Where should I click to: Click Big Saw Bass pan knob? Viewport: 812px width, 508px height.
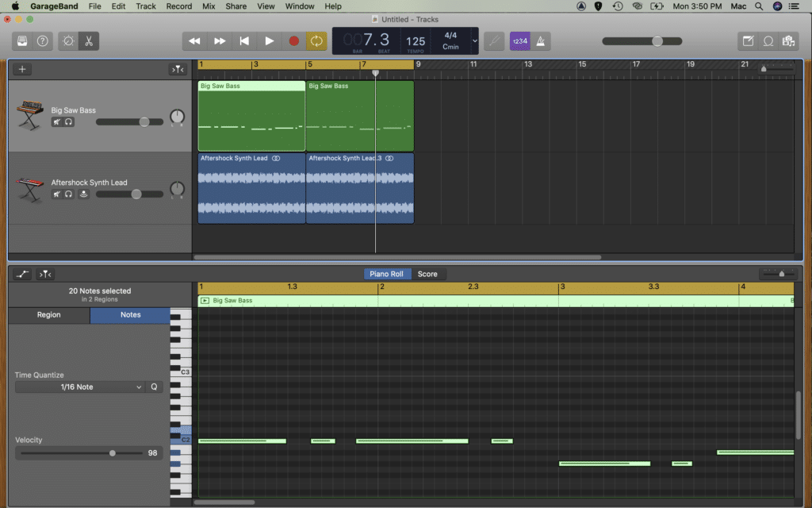(177, 117)
